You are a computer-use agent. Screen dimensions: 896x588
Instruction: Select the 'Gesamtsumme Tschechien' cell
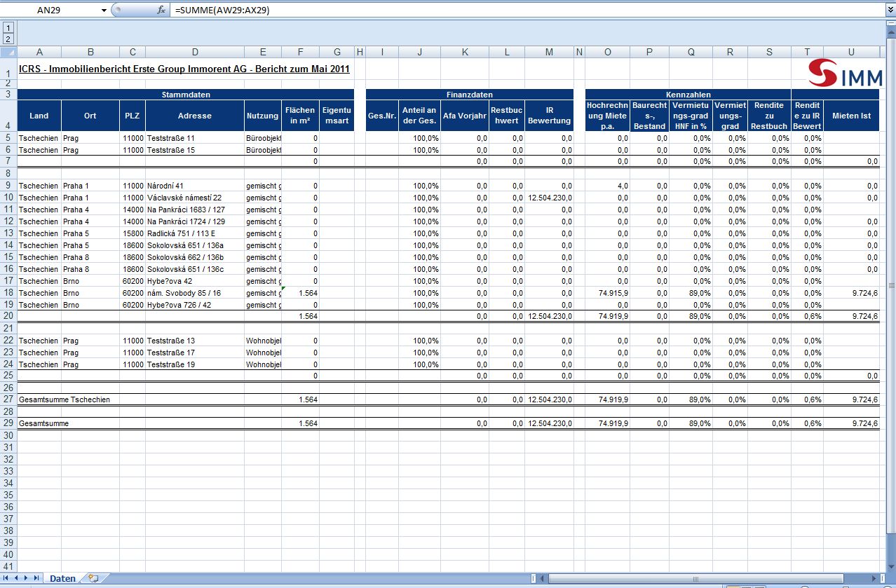[x=65, y=399]
